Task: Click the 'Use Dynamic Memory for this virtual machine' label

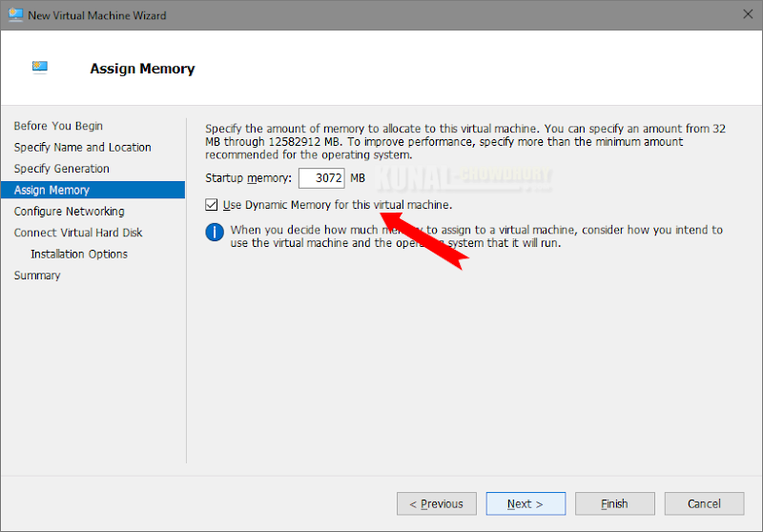Action: (x=338, y=205)
